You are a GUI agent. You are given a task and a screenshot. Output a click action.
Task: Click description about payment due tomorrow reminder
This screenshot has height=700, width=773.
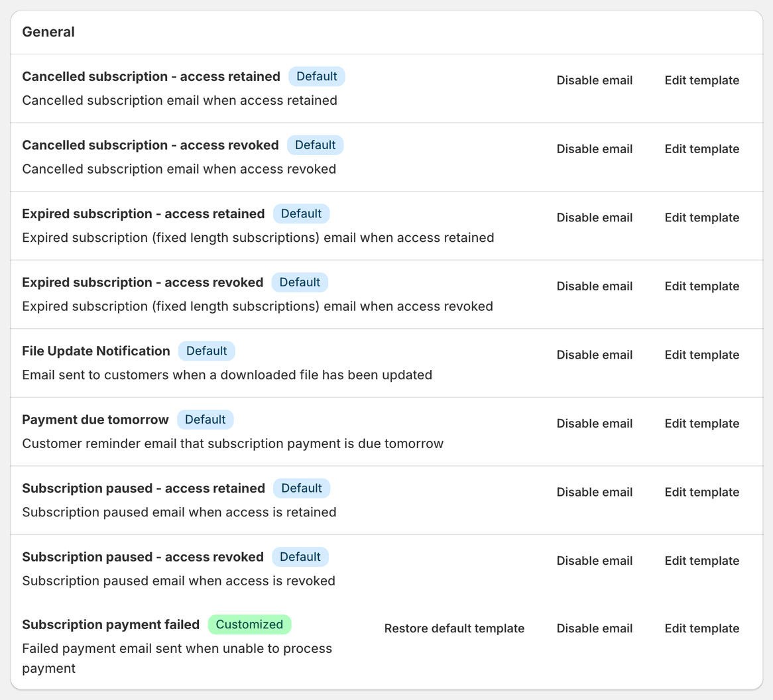pyautogui.click(x=233, y=443)
